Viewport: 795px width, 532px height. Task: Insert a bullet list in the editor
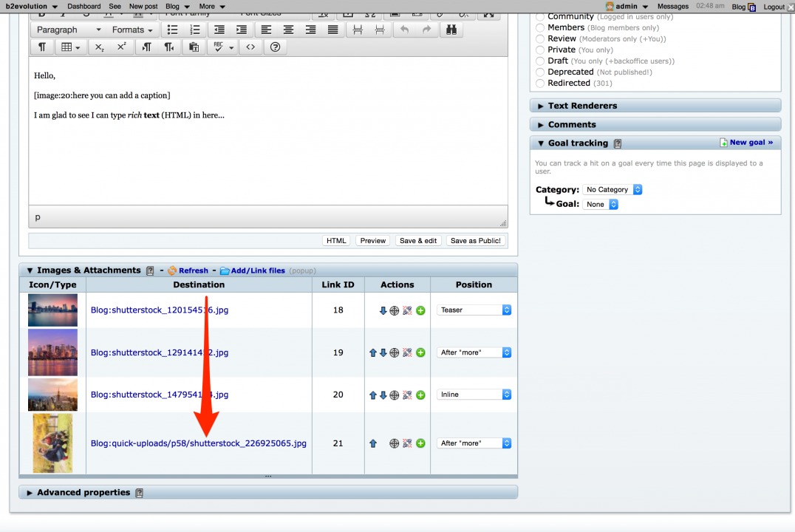172,30
